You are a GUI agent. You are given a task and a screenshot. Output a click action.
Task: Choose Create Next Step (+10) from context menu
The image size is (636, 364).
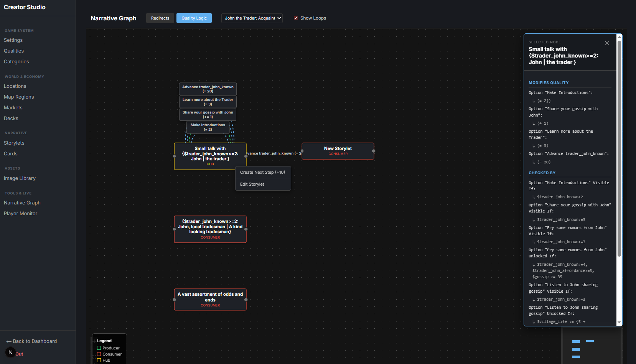point(262,172)
